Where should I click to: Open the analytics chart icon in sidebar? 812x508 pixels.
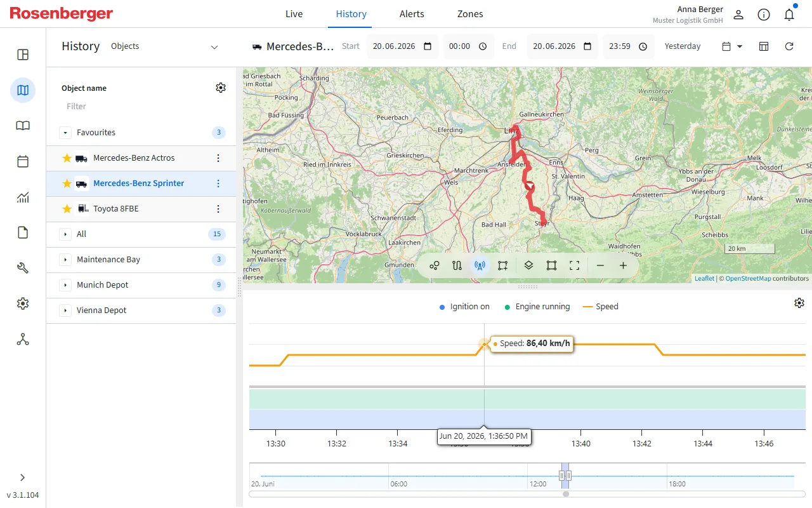23,197
